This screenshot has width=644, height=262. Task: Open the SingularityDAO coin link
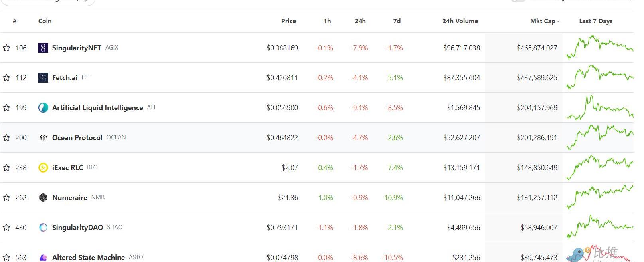pos(77,228)
